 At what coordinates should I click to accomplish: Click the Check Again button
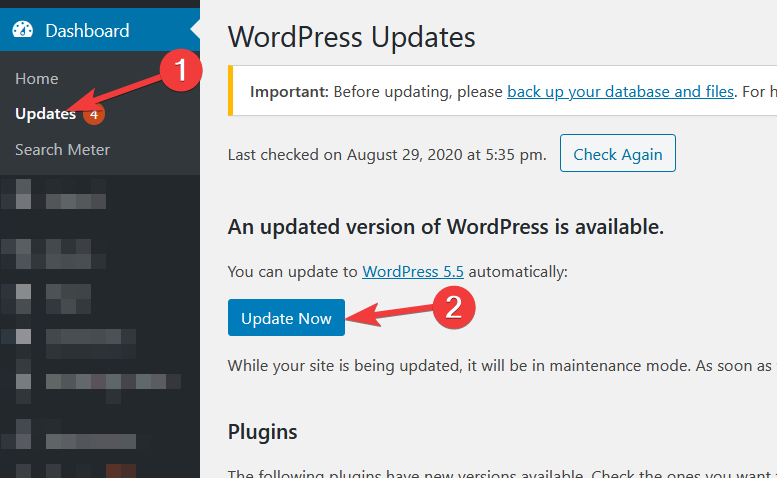pyautogui.click(x=617, y=153)
